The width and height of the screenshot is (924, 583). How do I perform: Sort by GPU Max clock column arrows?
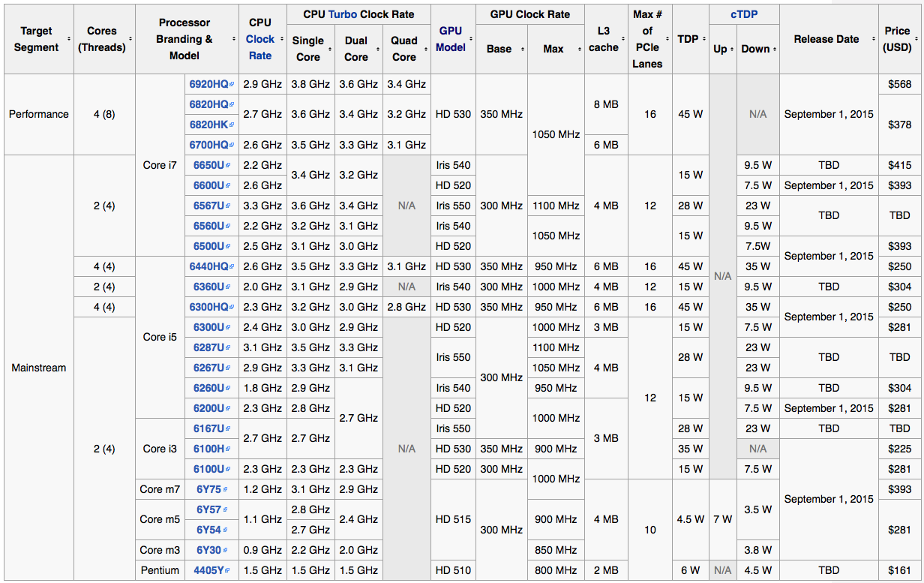(x=580, y=49)
